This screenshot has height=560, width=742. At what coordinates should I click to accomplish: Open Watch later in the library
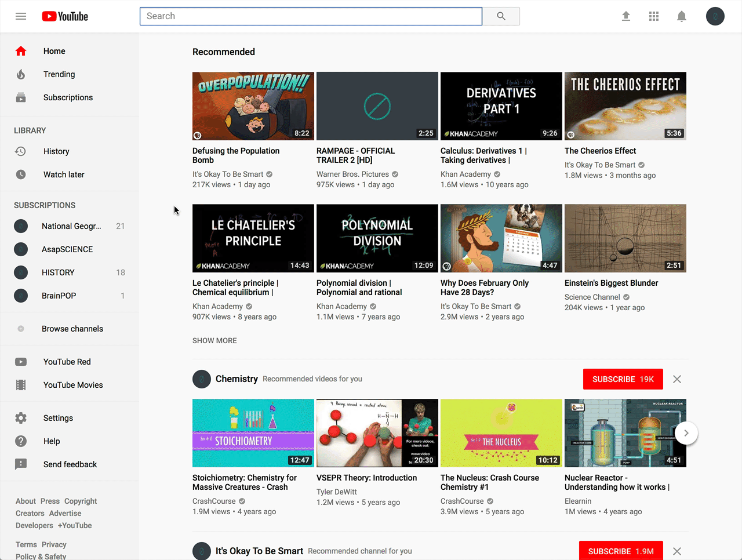[x=70, y=174]
